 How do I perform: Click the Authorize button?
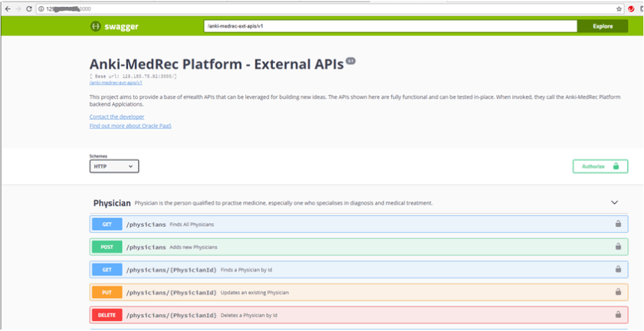click(600, 166)
